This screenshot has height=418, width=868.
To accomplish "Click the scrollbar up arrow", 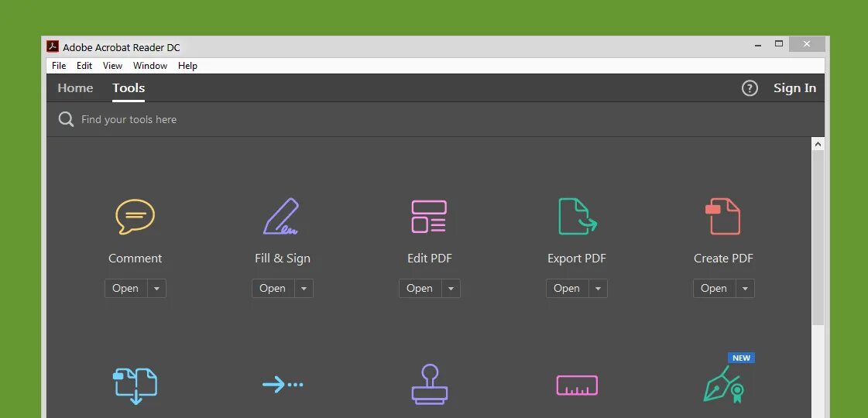I will pos(818,144).
